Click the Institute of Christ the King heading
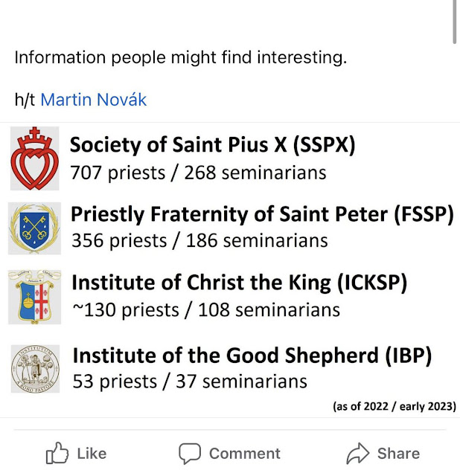Screen dimensions: 460x476 (x=239, y=283)
